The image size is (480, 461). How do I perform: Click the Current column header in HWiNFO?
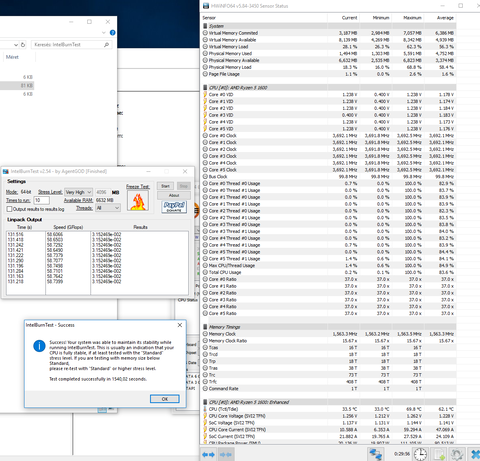(x=344, y=18)
